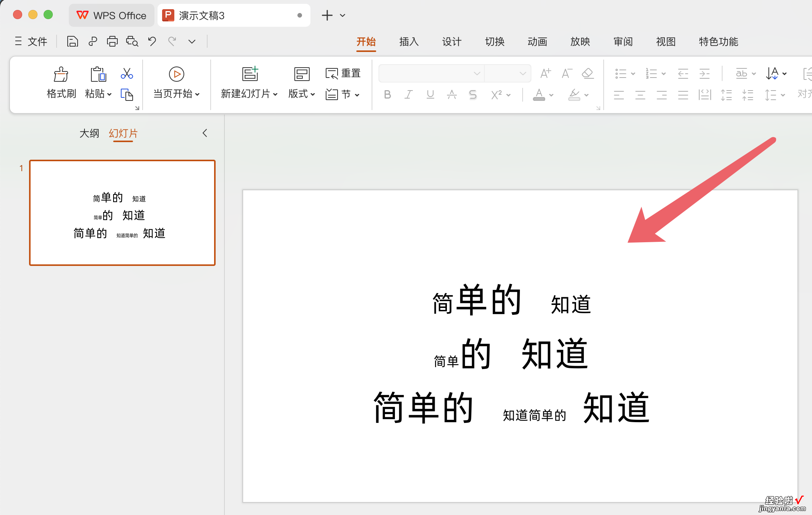This screenshot has height=515, width=812.
Task: Align text right icon
Action: (662, 95)
